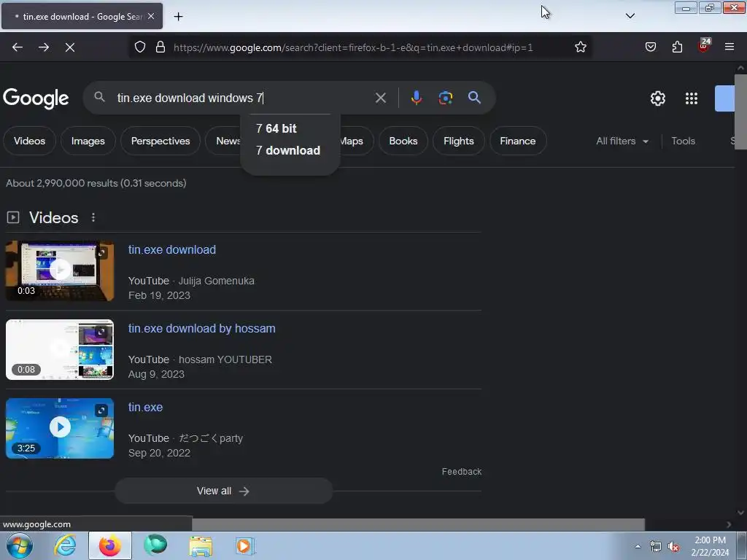The width and height of the screenshot is (747, 560).
Task: Send Feedback on video results
Action: [461, 472]
